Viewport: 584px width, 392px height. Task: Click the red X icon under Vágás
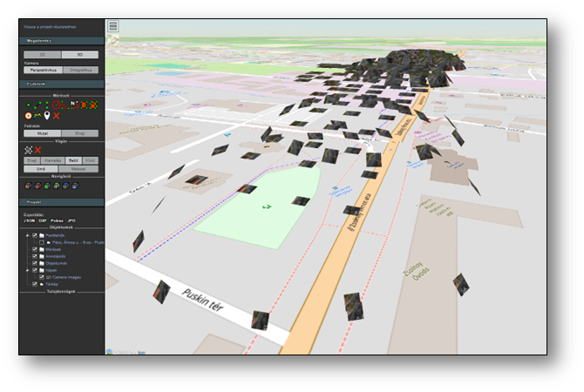pos(38,150)
